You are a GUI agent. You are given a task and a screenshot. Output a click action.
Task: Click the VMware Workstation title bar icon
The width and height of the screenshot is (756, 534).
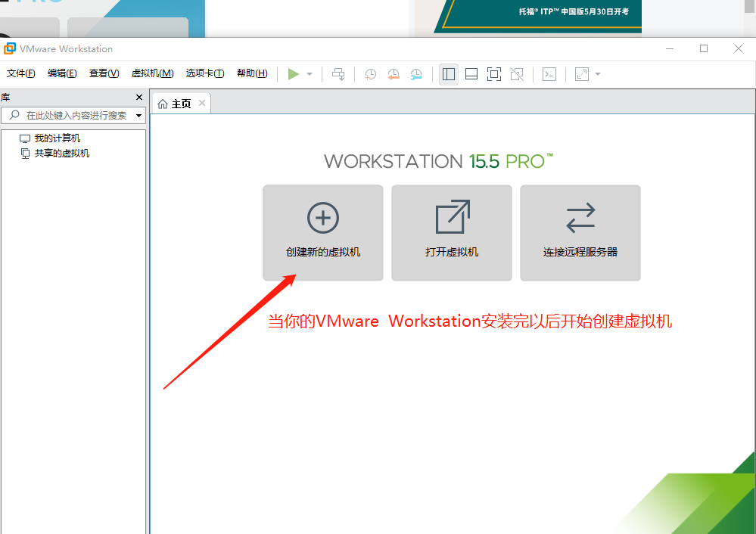tap(10, 48)
